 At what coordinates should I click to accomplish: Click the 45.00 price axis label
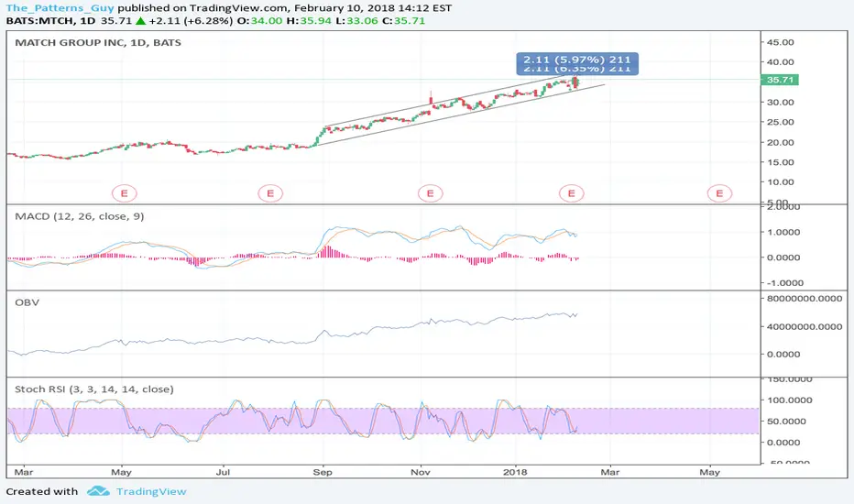coord(781,42)
